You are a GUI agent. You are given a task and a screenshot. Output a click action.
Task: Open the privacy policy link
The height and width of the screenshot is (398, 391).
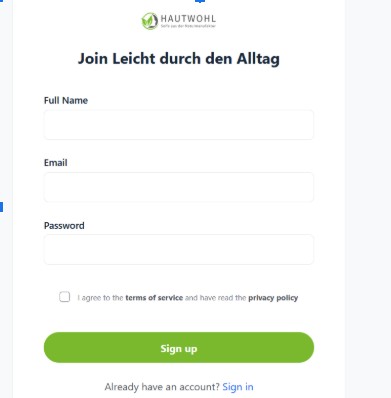273,298
